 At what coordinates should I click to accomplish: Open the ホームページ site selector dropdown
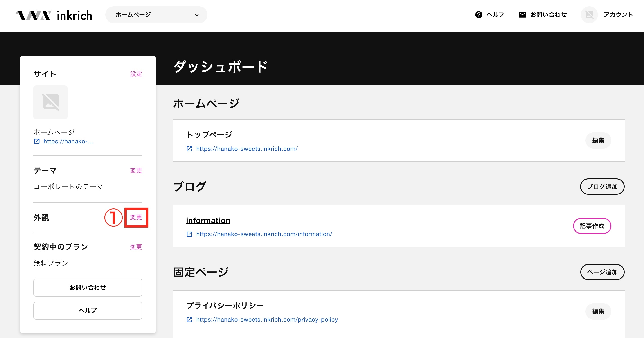click(156, 15)
